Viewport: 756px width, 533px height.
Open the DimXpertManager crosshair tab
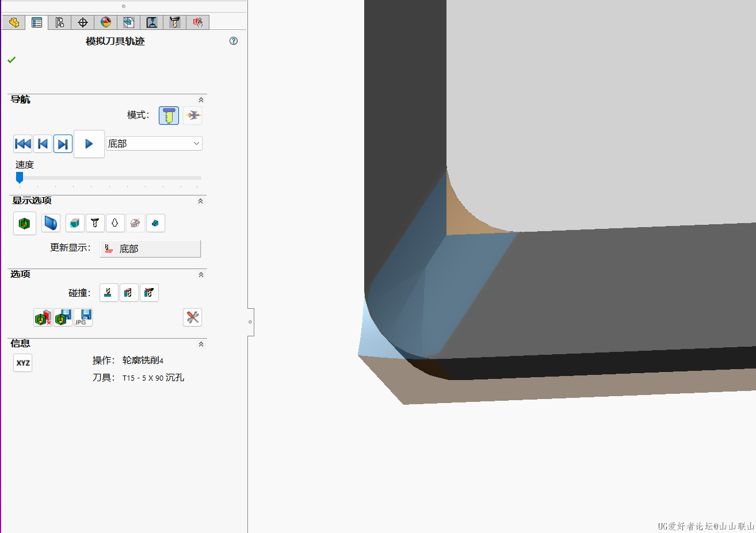83,22
